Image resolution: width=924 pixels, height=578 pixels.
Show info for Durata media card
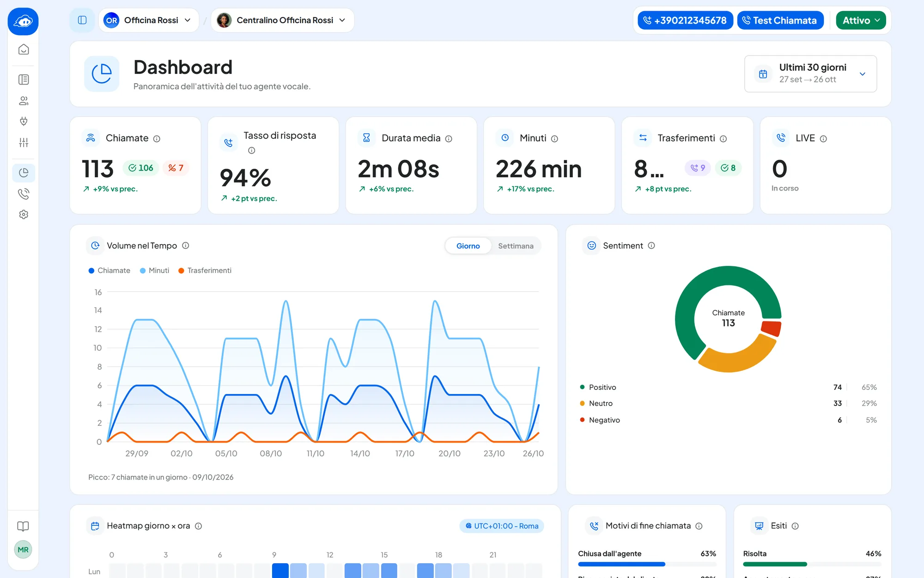point(449,139)
